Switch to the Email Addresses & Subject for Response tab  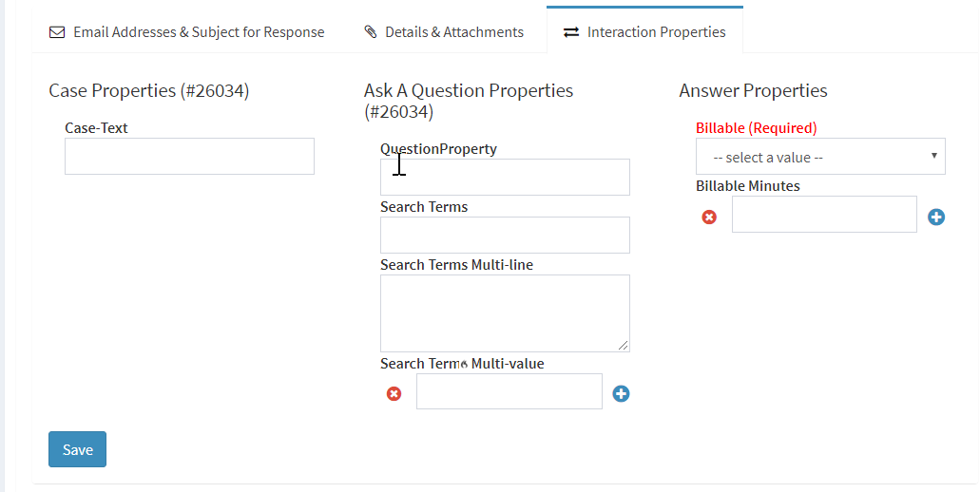click(x=187, y=32)
